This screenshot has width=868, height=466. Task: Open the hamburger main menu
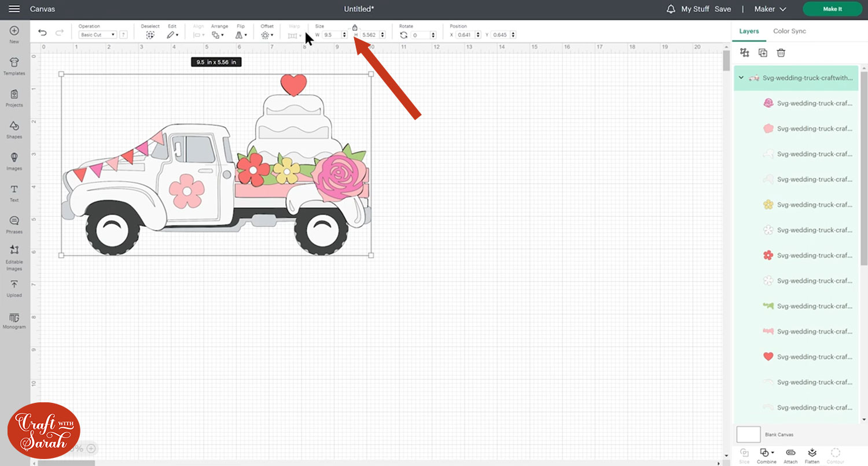(14, 9)
